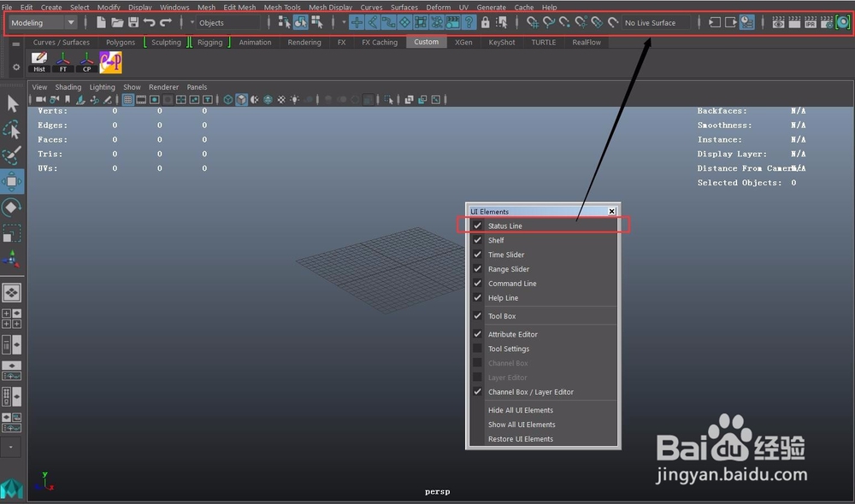Select by object type mode icon
The width and height of the screenshot is (855, 504).
click(x=300, y=22)
